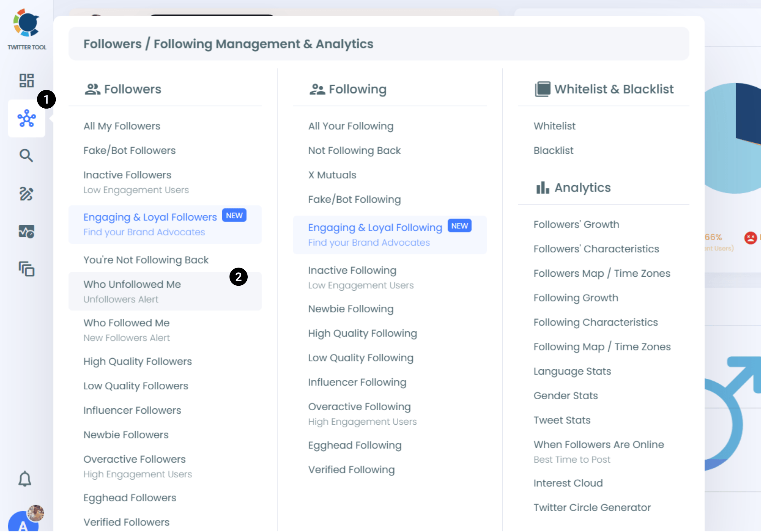Image resolution: width=761 pixels, height=532 pixels.
Task: Select the compose/edit pen icon in sidebar
Action: coord(26,194)
